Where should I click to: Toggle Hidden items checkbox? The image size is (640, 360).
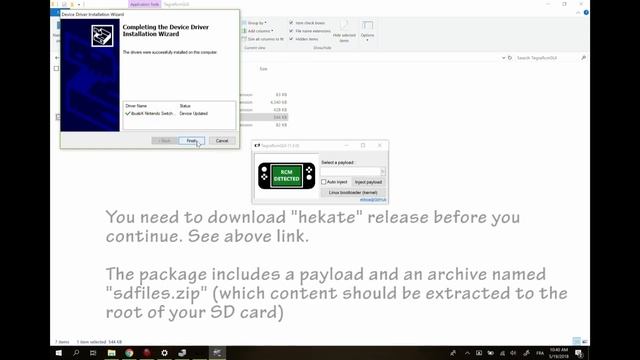(x=291, y=39)
